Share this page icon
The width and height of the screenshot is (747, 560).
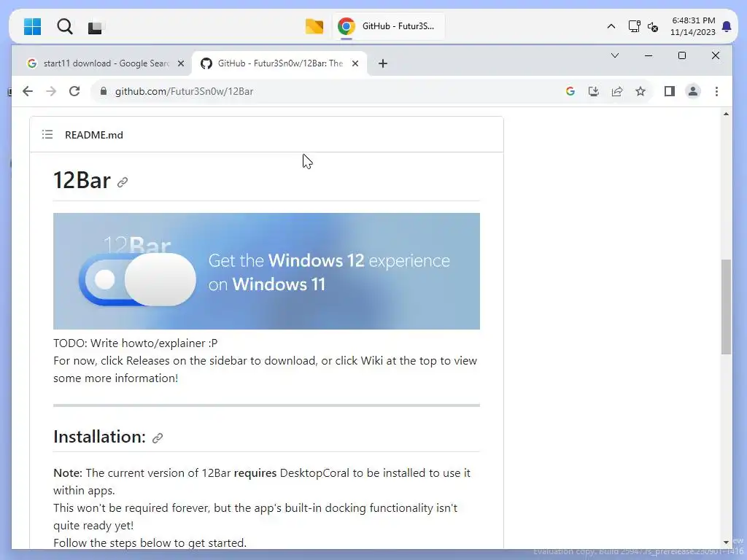point(617,91)
